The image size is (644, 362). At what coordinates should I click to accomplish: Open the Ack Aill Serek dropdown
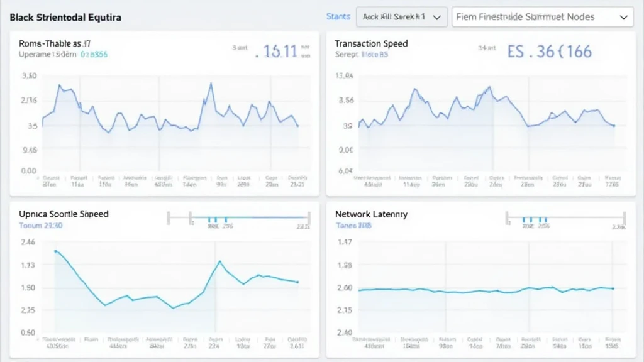coord(401,17)
